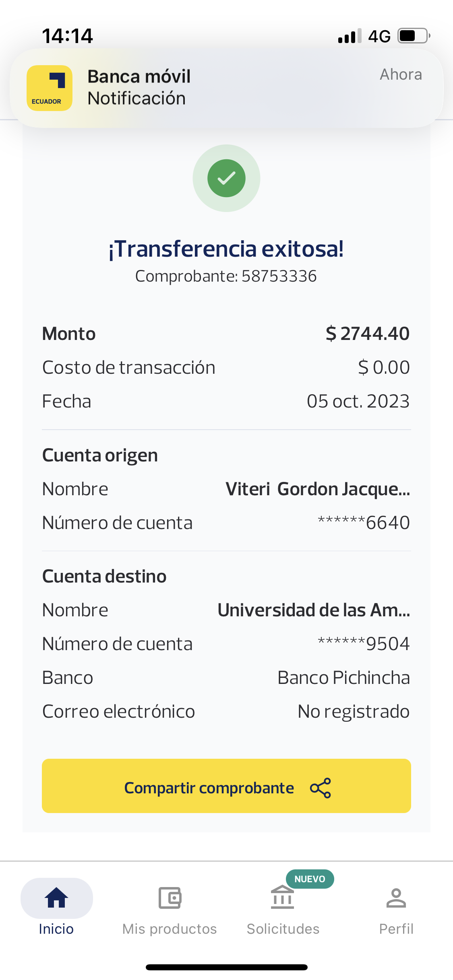Viewport: 453px width, 980px height.
Task: Tap the truncated origin name Viteri Gordon
Action: pyautogui.click(x=318, y=489)
